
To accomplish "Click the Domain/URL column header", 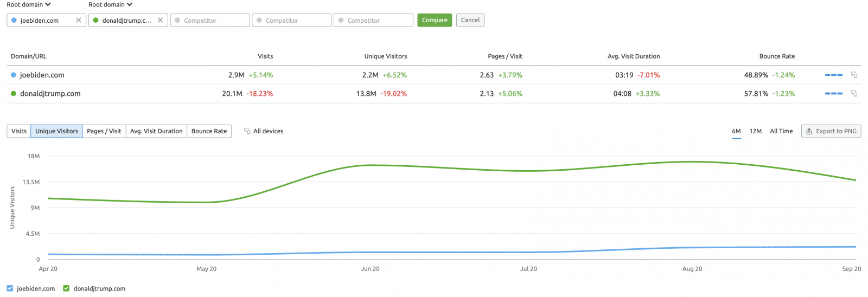I will point(29,56).
